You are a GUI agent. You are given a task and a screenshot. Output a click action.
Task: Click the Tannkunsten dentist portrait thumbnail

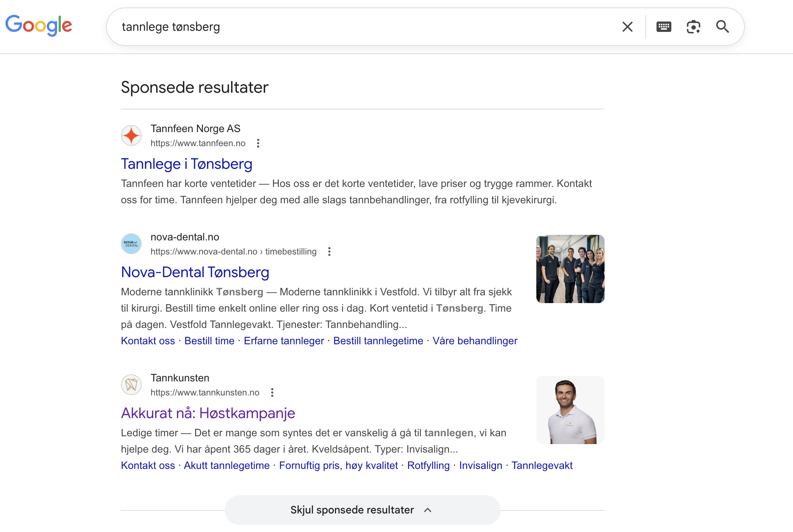(x=570, y=410)
